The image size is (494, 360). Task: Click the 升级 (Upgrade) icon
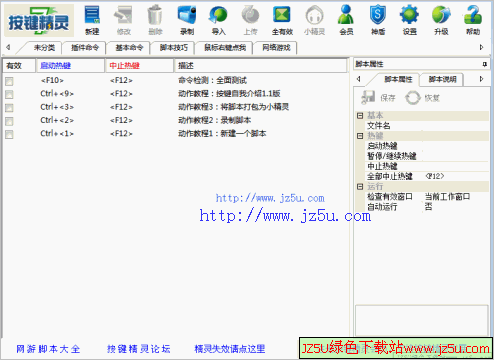[x=441, y=20]
